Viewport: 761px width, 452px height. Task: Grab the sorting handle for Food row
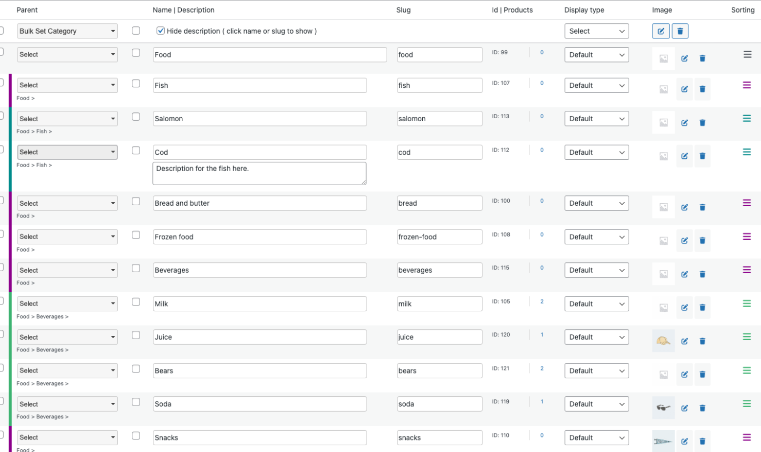[x=747, y=54]
